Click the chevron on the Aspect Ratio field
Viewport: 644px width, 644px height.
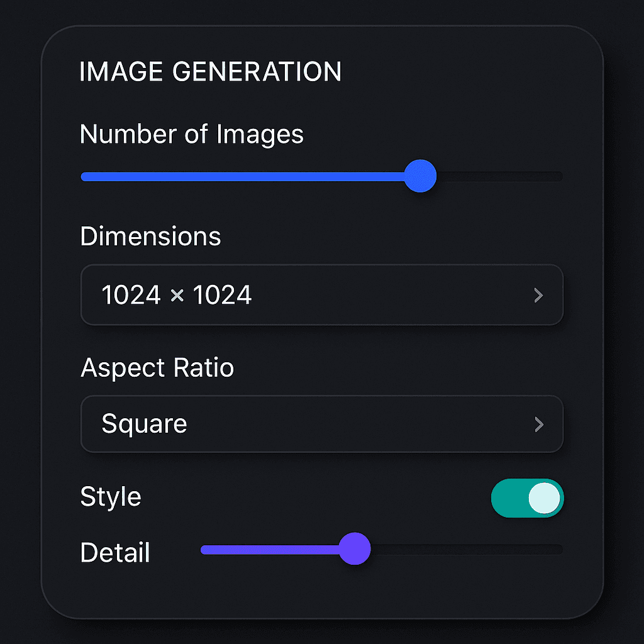[539, 424]
